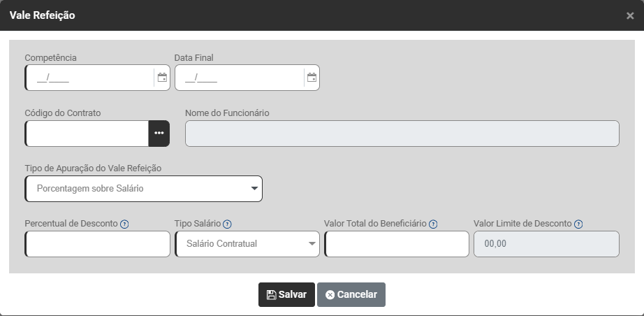Image resolution: width=644 pixels, height=316 pixels.
Task: Click the Valor Total do Beneficiário input
Action: (x=397, y=244)
